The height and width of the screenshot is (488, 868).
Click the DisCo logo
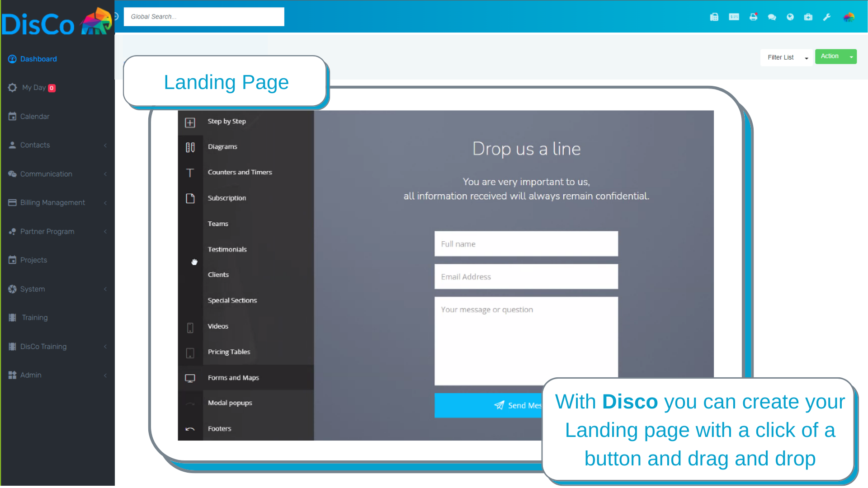click(57, 22)
